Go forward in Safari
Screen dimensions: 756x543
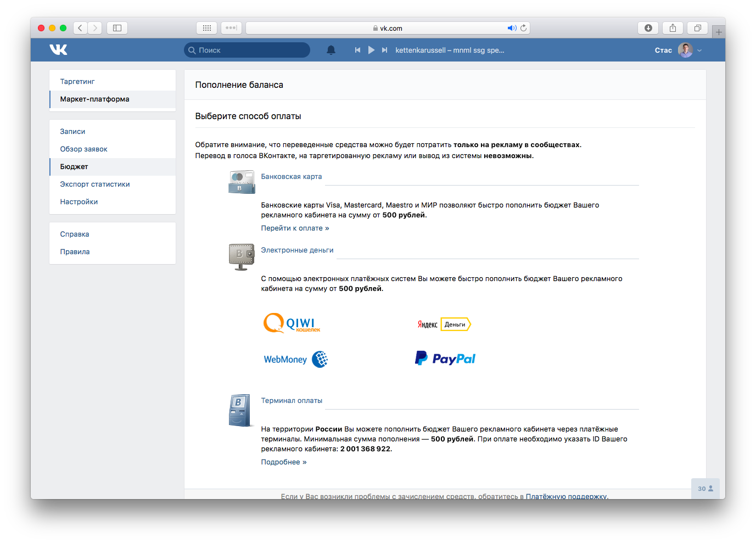pos(95,28)
